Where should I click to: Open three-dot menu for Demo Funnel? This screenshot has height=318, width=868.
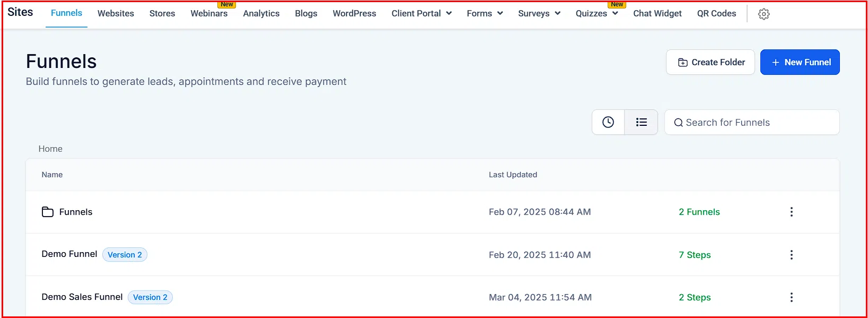791,255
